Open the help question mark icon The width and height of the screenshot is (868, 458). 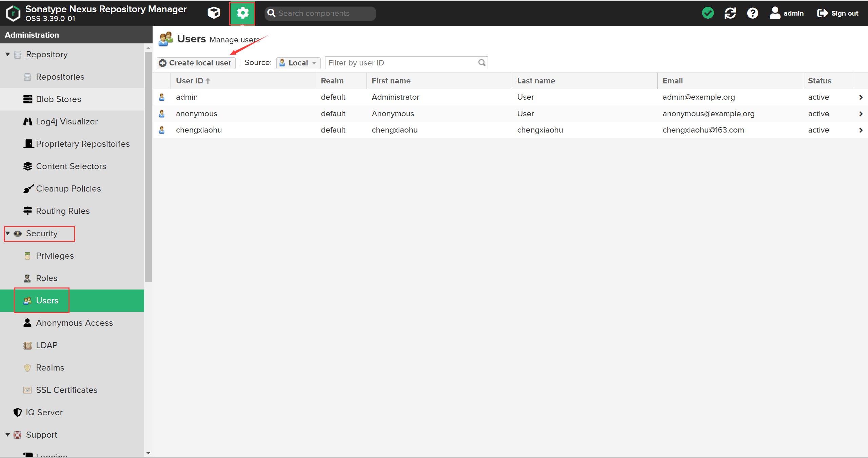coord(752,13)
